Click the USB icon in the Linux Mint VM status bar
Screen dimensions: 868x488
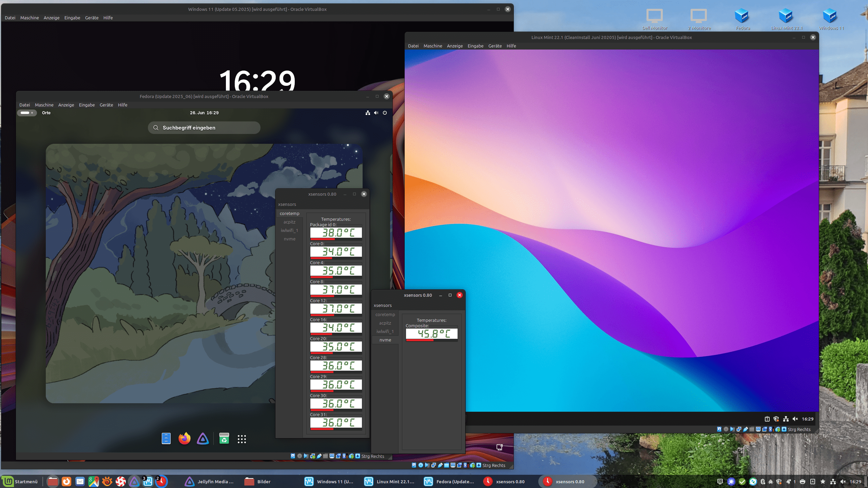pos(746,429)
